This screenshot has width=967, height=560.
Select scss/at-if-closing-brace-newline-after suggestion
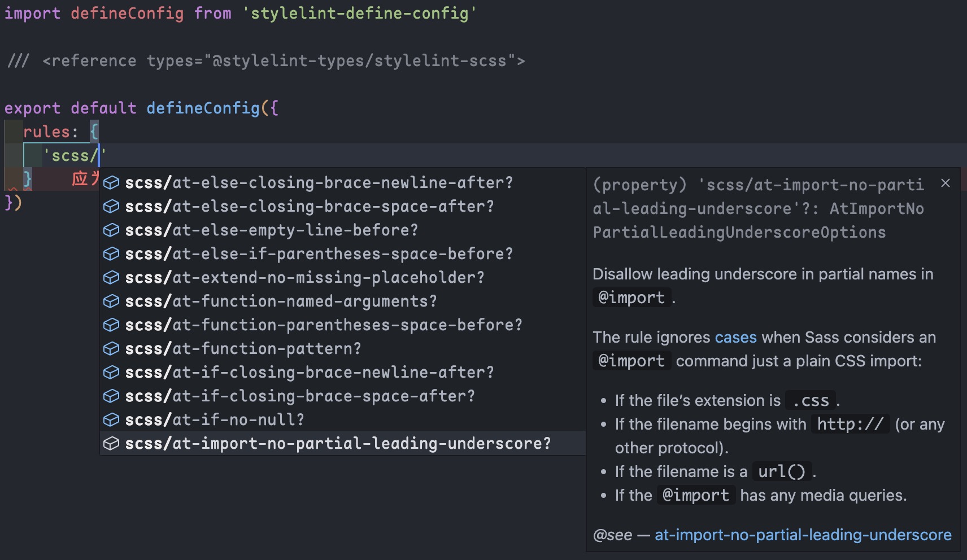pos(343,372)
